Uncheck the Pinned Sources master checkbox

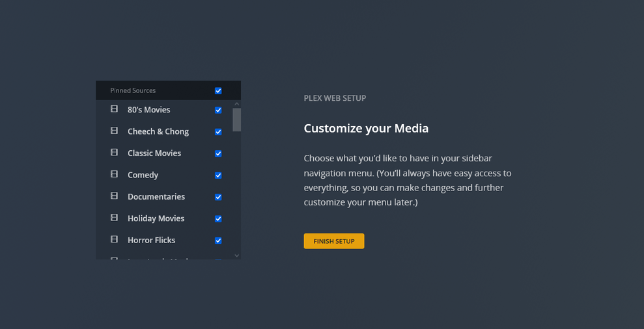pyautogui.click(x=218, y=90)
